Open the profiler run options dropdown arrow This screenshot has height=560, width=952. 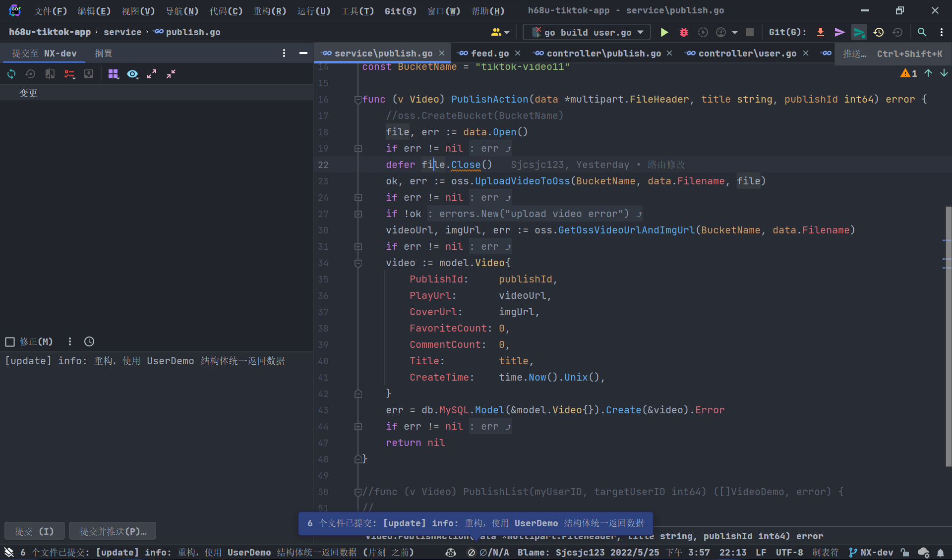coord(735,32)
